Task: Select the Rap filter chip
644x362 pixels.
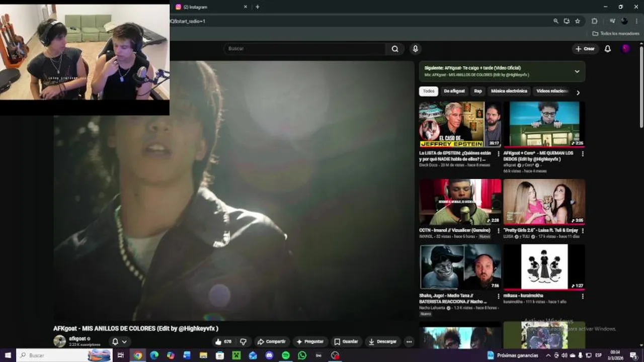Action: coord(478,91)
